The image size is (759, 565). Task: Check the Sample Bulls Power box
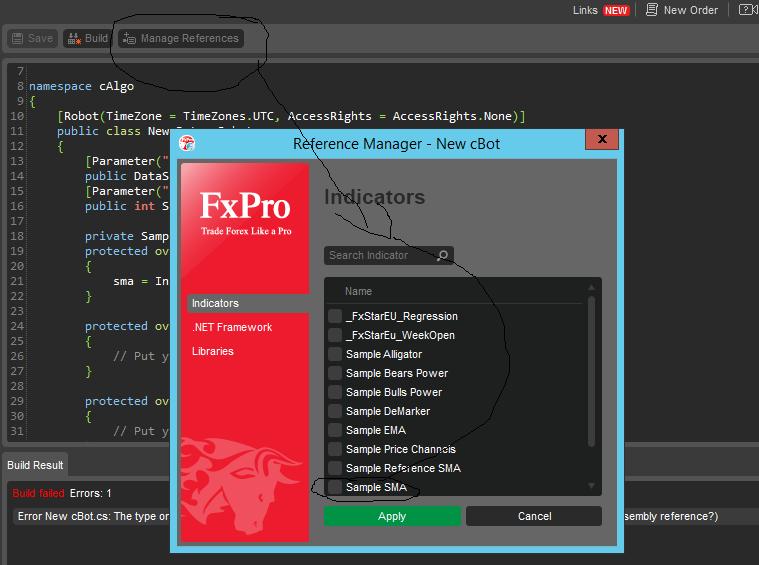pyautogui.click(x=335, y=392)
